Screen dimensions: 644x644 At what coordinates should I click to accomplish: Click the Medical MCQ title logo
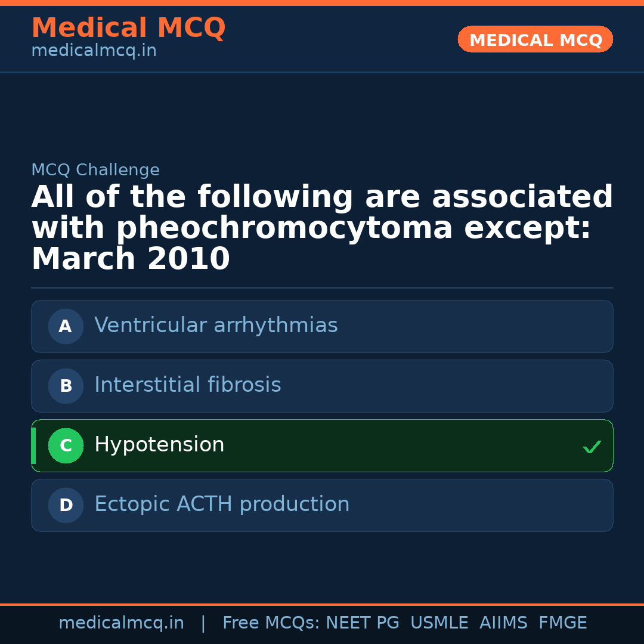(x=128, y=28)
